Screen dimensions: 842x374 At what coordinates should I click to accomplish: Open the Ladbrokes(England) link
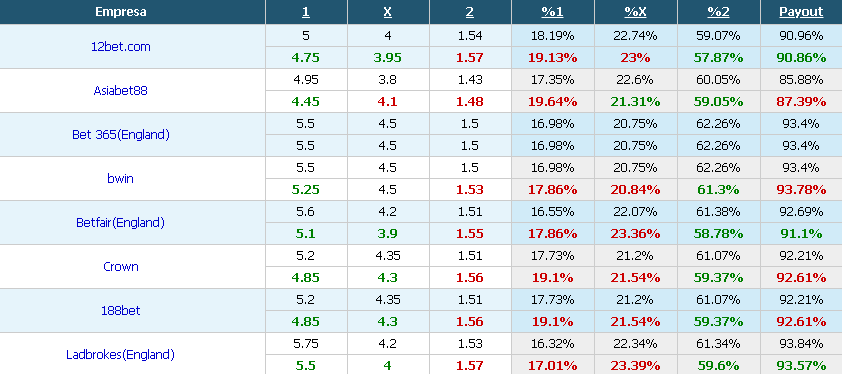(x=120, y=355)
